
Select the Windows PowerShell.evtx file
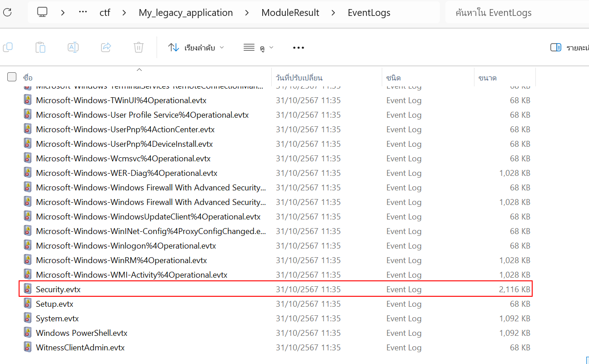click(x=81, y=333)
